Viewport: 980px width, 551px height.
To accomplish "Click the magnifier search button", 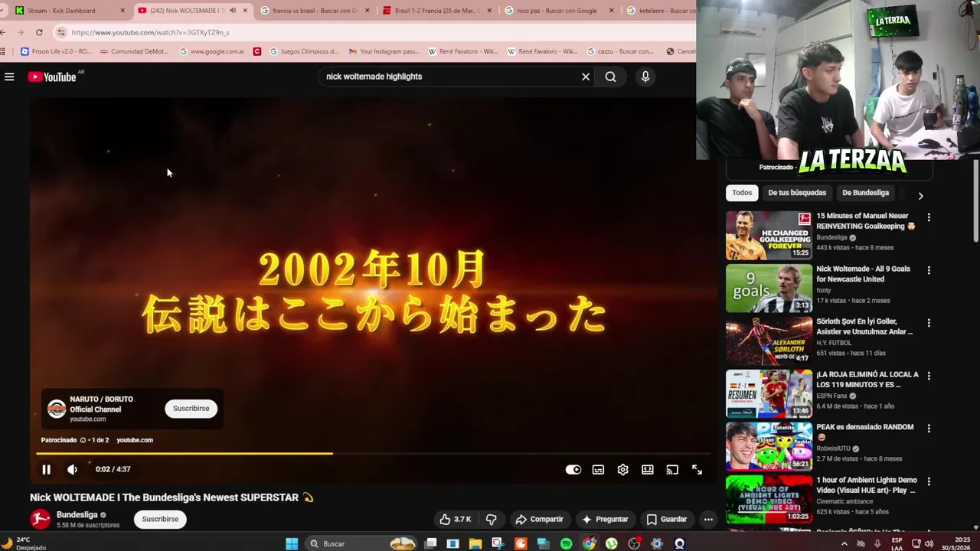I will coord(610,77).
